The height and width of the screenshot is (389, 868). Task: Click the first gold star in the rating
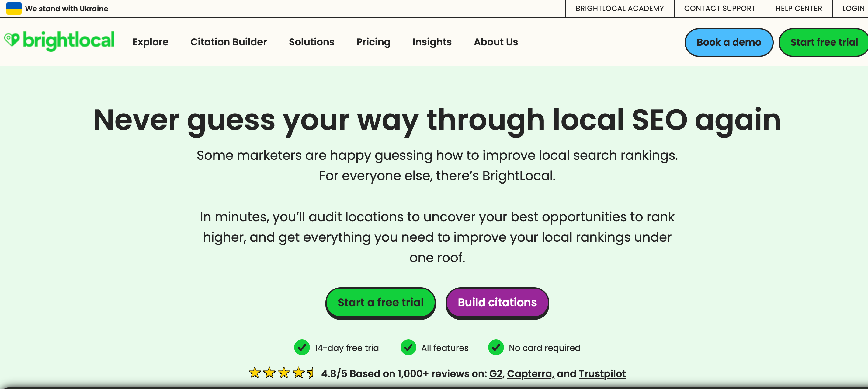click(255, 373)
